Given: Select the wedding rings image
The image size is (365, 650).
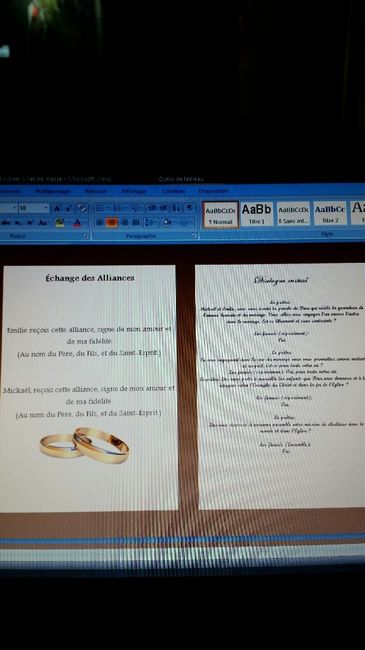Looking at the screenshot, I should (x=85, y=445).
